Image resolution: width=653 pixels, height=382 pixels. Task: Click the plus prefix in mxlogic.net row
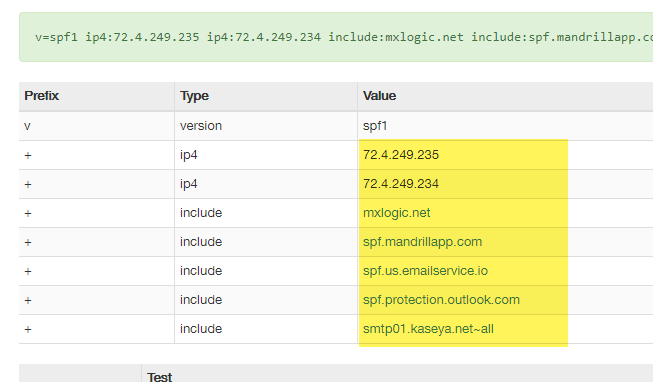[28, 213]
